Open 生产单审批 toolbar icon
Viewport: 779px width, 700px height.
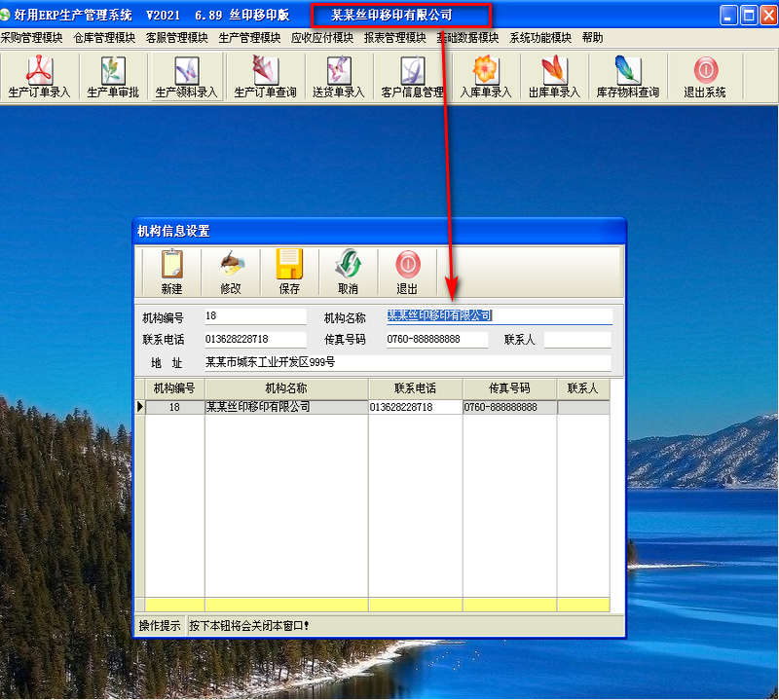(x=113, y=77)
